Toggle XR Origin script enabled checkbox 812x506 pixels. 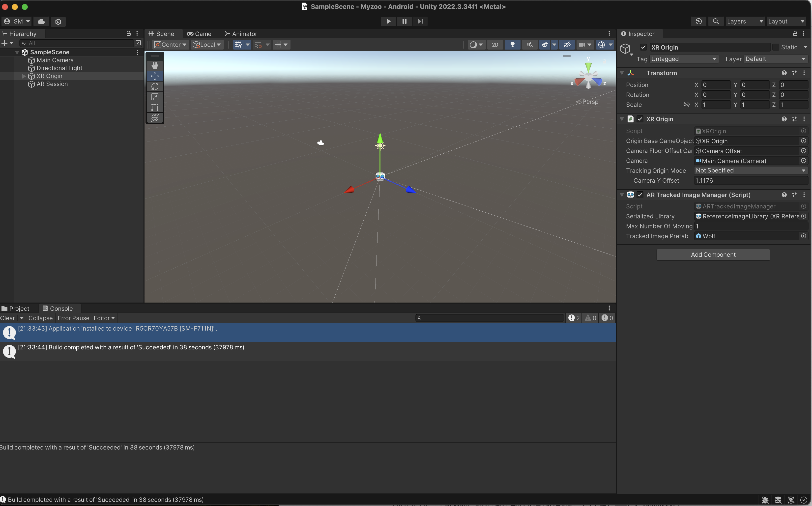click(x=640, y=119)
